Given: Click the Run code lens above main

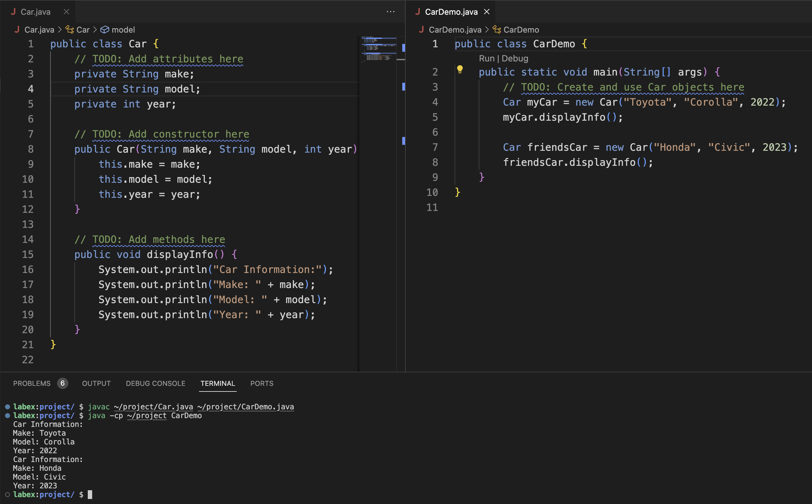Looking at the screenshot, I should (x=487, y=58).
